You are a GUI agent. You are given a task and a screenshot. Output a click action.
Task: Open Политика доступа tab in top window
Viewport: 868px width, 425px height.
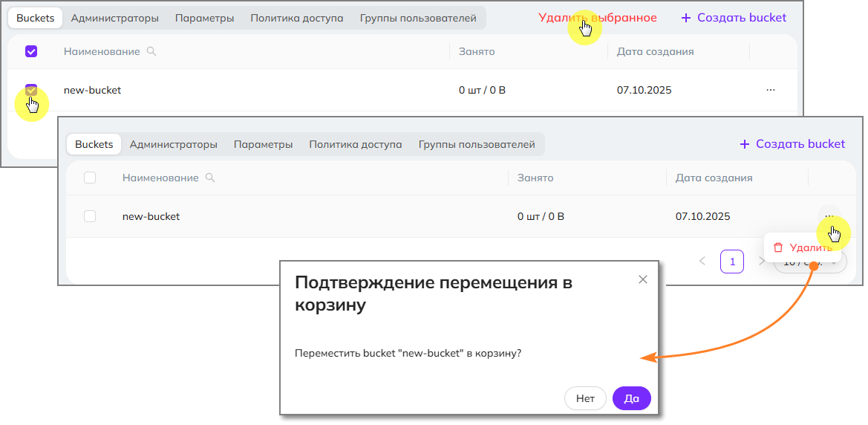pos(297,19)
